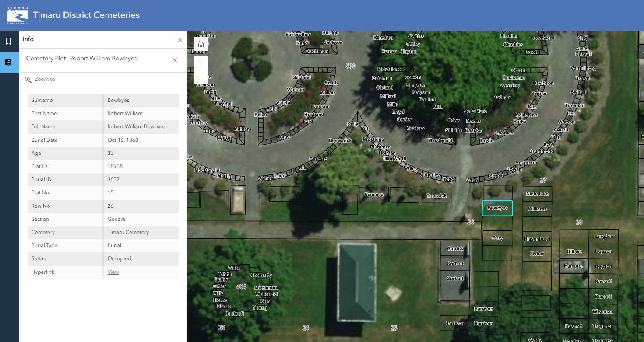This screenshot has height=342, width=644.
Task: Open the Hyperlink View link
Action: [113, 272]
